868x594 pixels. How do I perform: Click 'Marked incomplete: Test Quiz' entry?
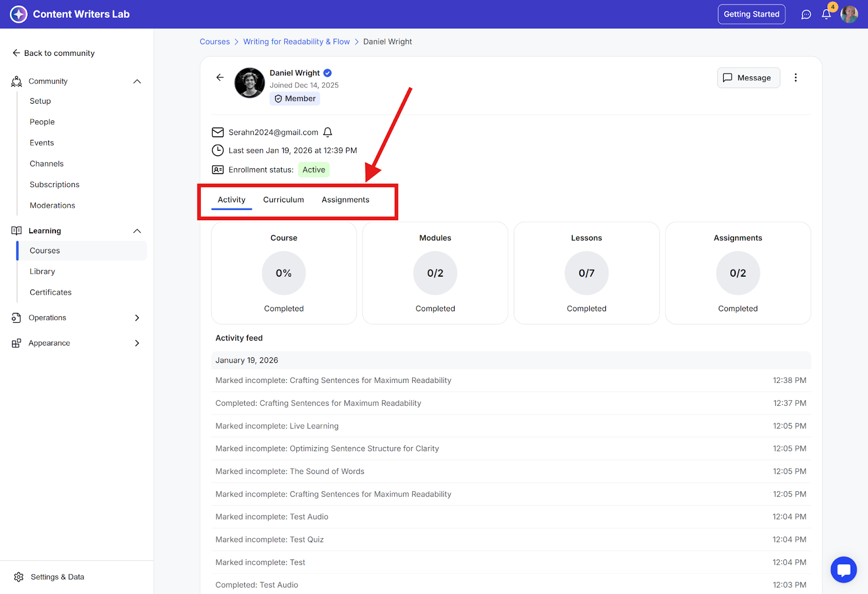[511, 539]
